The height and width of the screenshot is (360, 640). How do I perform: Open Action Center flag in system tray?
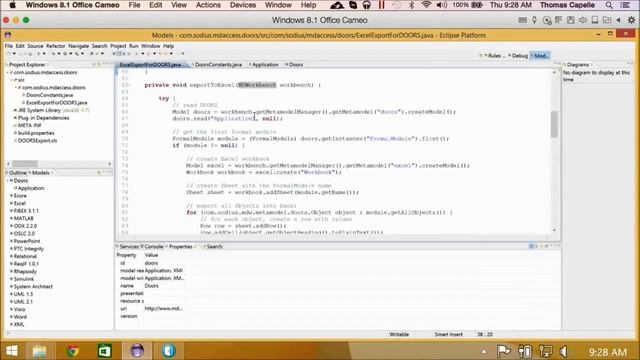click(x=504, y=351)
